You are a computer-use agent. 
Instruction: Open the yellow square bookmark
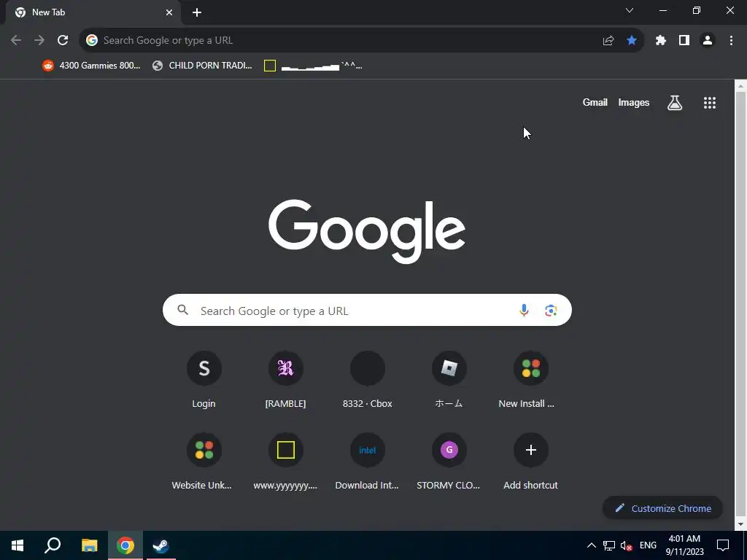pos(313,66)
